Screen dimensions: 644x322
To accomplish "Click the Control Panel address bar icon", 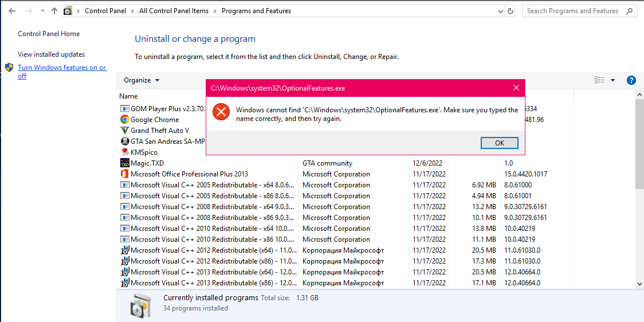I will [x=68, y=11].
